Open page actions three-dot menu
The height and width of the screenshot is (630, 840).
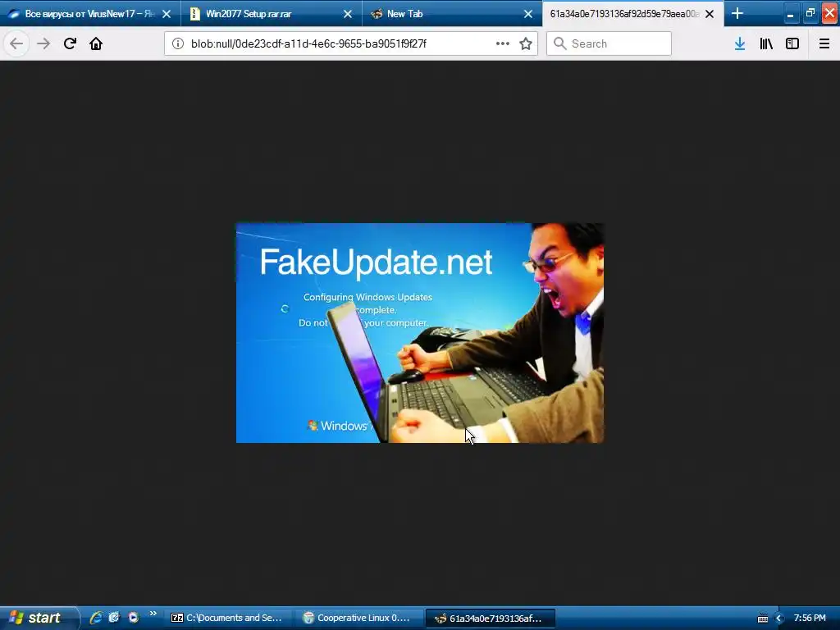pyautogui.click(x=503, y=43)
